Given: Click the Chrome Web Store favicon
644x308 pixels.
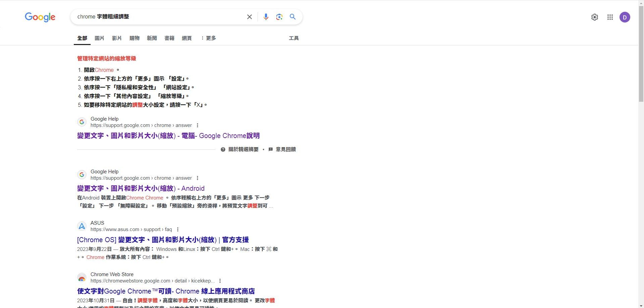Looking at the screenshot, I should 82,277.
